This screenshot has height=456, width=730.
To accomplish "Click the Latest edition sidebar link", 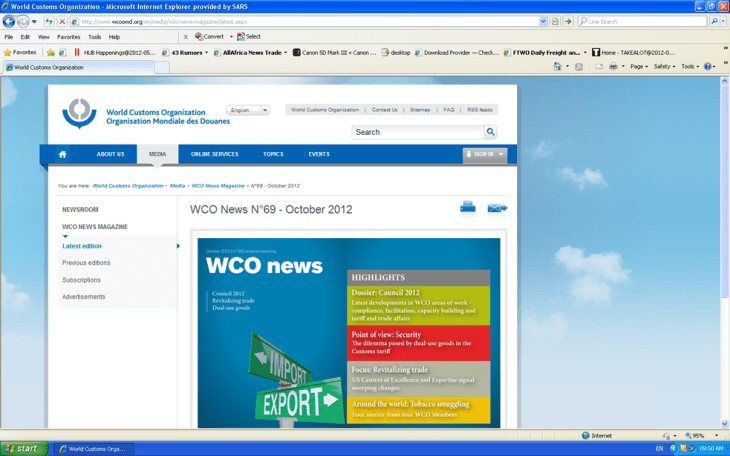I will point(82,246).
